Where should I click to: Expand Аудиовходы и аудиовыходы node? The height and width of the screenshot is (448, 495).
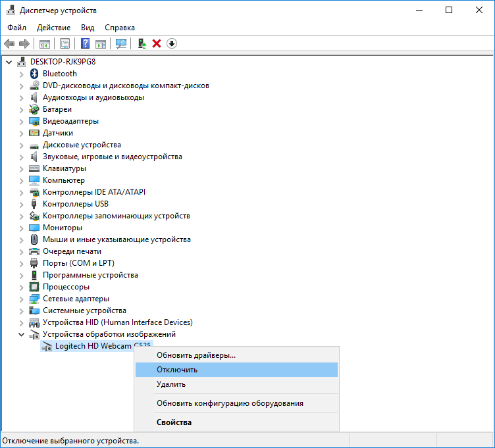(21, 98)
